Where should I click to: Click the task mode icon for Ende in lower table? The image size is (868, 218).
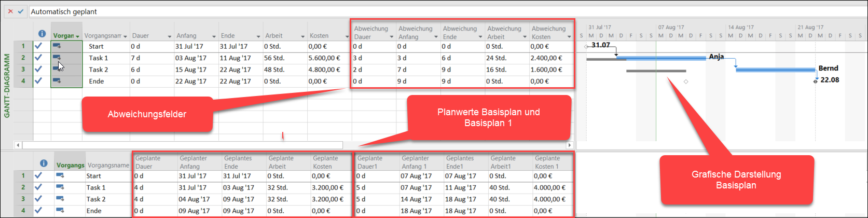click(60, 211)
